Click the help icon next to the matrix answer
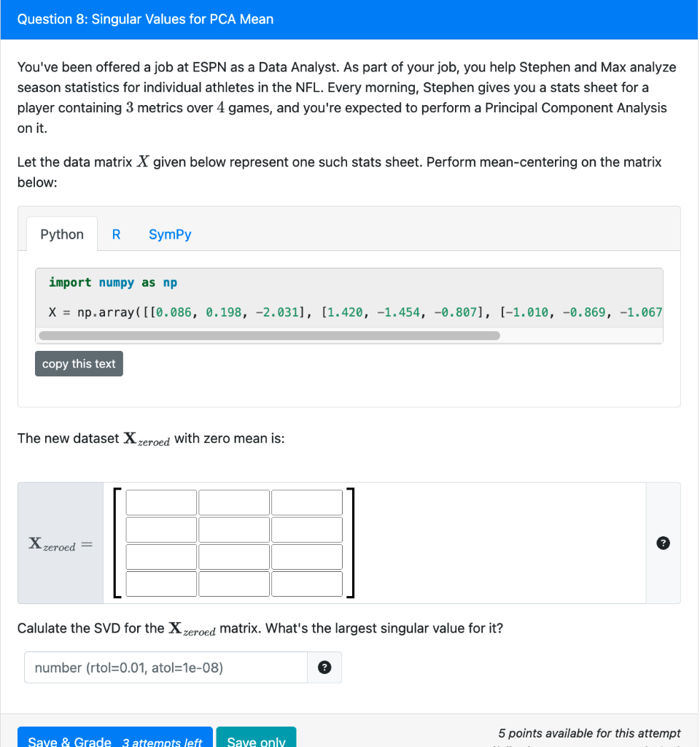Screen dimensions: 700x747 click(x=663, y=543)
